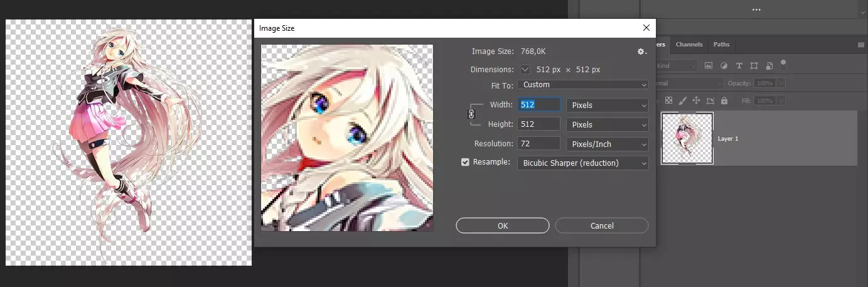Viewport: 868px width, 287px height.
Task: Click the Fill 100% value field
Action: [764, 100]
